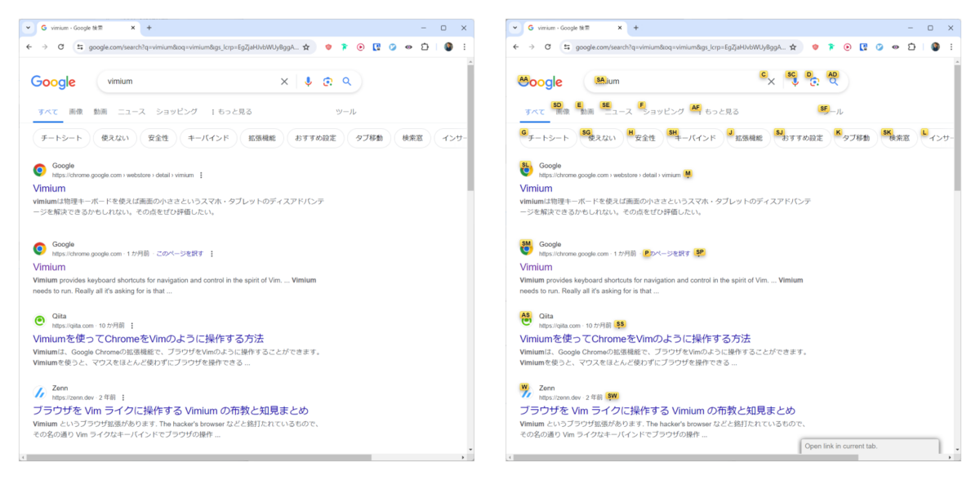The height and width of the screenshot is (480, 980).
Task: Open three-dot menu after このページを訳す, left window
Action: coord(212,254)
